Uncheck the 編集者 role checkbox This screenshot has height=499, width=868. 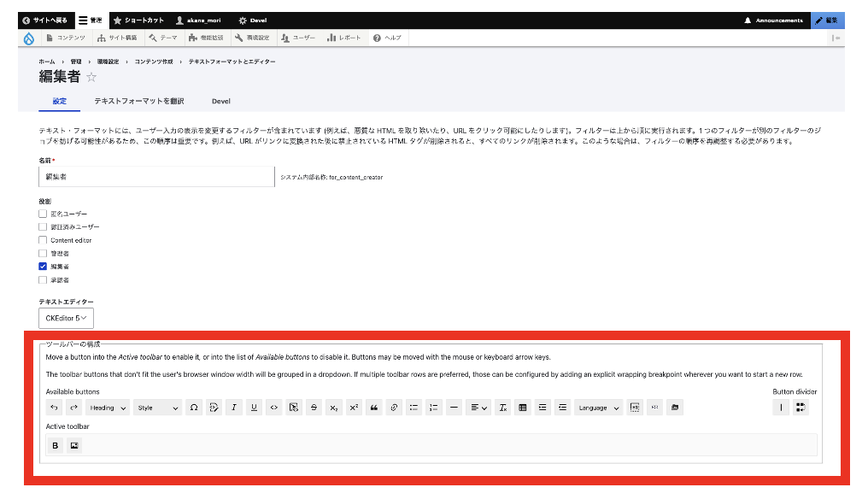tap(43, 267)
